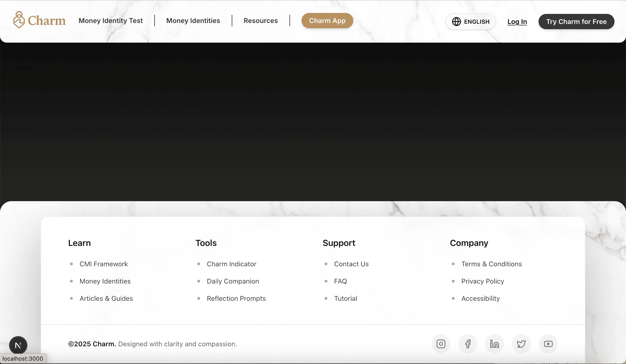The height and width of the screenshot is (364, 626).
Task: Open the Resources navigation menu
Action: 261,21
